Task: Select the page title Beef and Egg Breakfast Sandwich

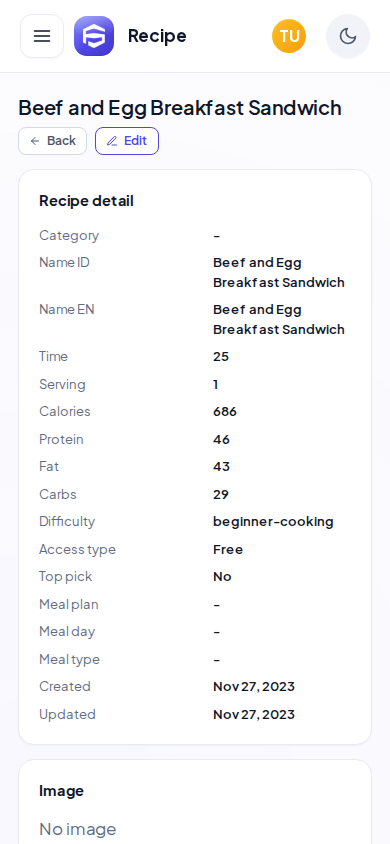Action: [x=180, y=108]
